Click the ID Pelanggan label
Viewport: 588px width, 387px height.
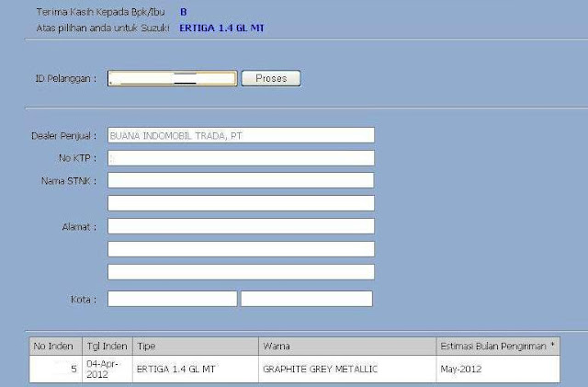65,78
